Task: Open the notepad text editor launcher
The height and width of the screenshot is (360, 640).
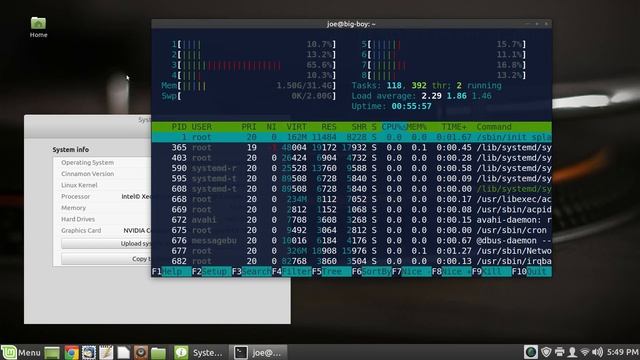Action: coord(106,353)
